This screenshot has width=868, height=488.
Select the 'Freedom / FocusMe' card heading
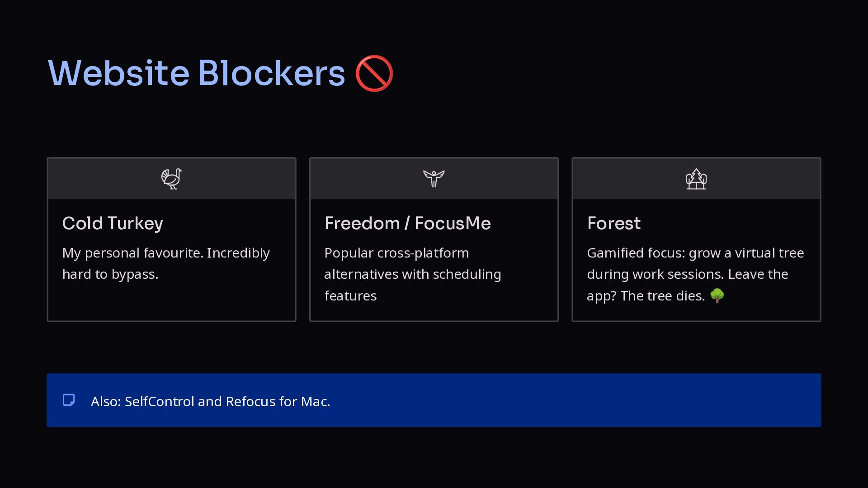[x=407, y=223]
